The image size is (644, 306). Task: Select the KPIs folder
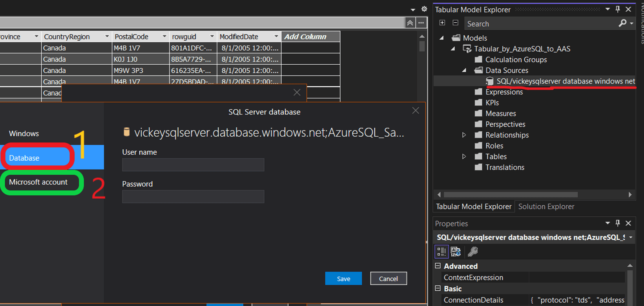492,103
